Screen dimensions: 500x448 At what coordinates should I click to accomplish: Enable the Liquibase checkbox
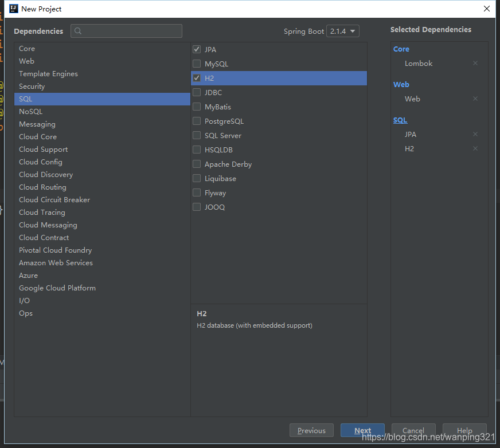coord(197,178)
